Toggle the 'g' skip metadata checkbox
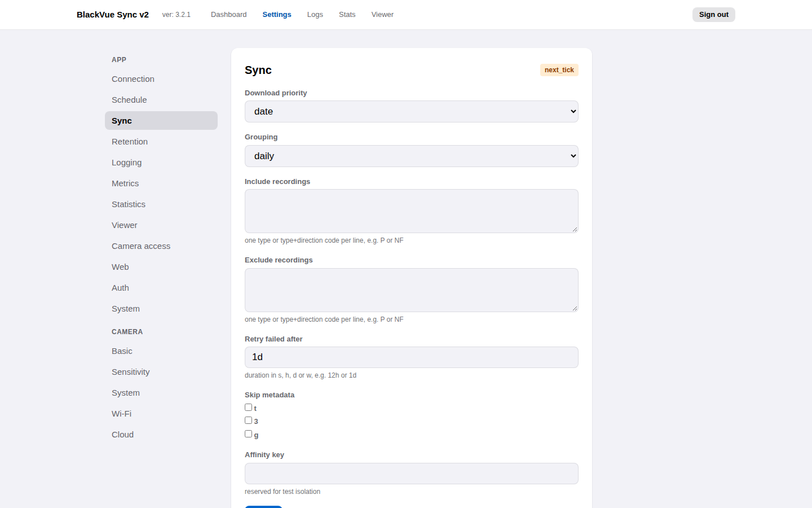This screenshot has height=508, width=812. 248,434
